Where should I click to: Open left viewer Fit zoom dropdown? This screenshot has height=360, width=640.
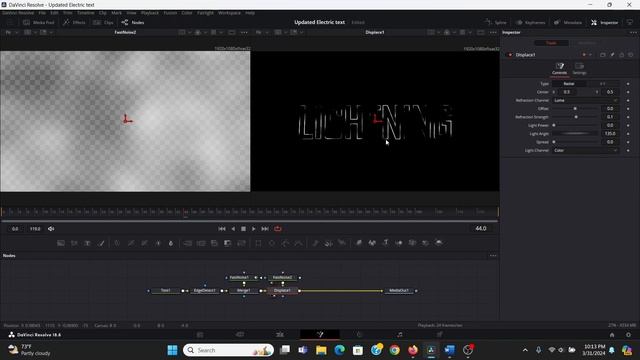[11, 32]
